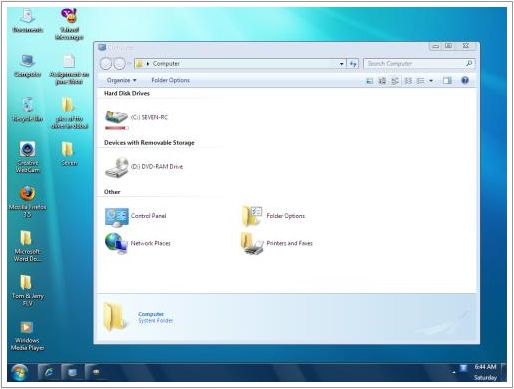Expand the address bar history dropdown
The image size is (514, 389).
pos(342,63)
